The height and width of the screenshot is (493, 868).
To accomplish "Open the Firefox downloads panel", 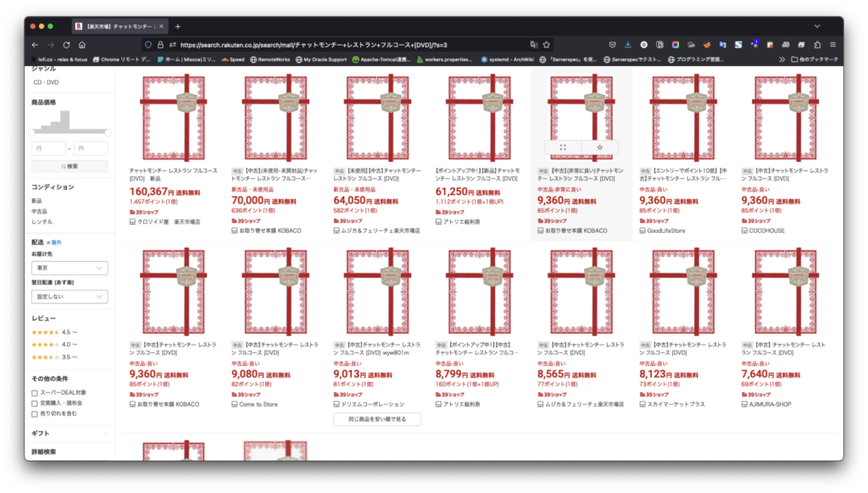I will (627, 44).
